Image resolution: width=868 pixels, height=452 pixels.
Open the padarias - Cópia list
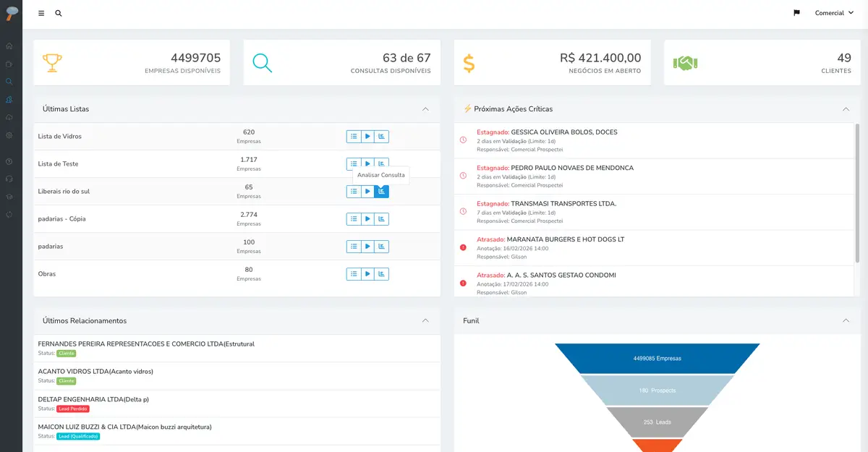[x=61, y=218]
